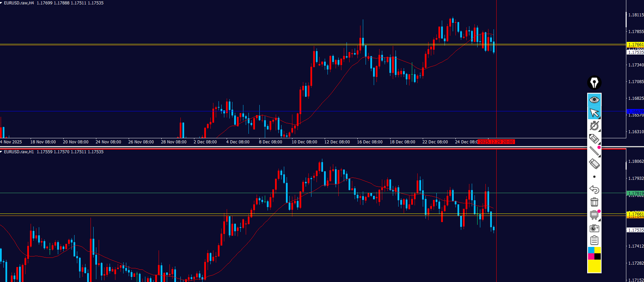The width and height of the screenshot is (644, 282).
Task: Expand the EURUSD.raw,H4 chart title triangle
Action: (x=1, y=3)
